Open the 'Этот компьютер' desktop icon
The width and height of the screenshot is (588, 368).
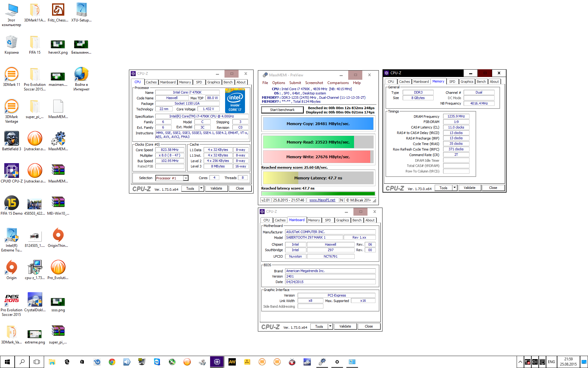12,15
